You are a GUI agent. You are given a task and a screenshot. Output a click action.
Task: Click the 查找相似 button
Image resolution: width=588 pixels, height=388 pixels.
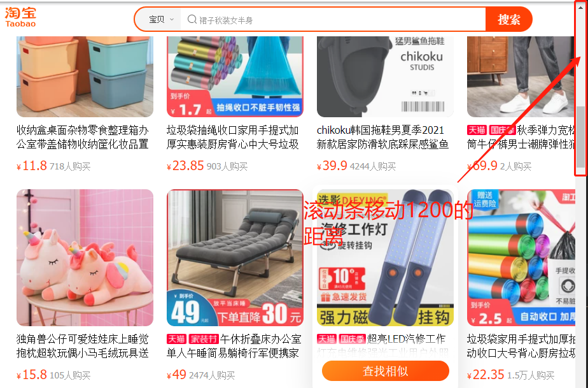click(x=386, y=371)
